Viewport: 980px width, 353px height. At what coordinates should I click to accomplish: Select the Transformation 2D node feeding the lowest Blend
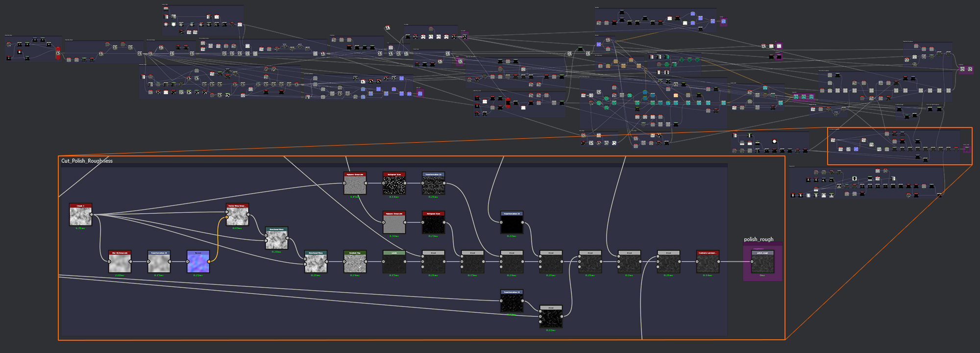click(x=512, y=301)
